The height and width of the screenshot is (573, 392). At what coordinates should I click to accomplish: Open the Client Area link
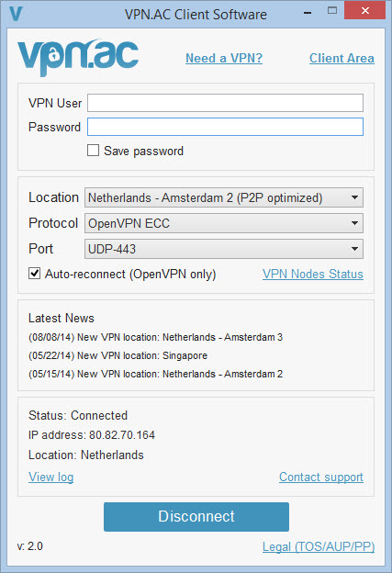pos(342,58)
